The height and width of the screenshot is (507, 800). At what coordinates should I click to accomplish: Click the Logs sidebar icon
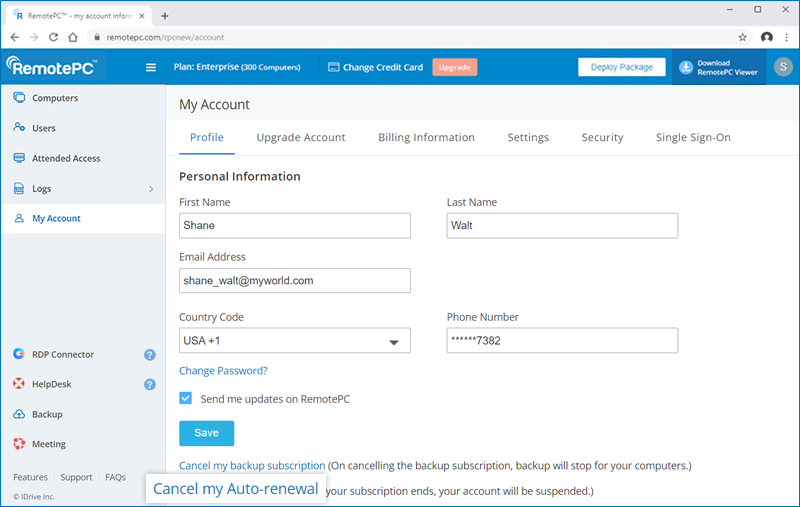pyautogui.click(x=19, y=188)
